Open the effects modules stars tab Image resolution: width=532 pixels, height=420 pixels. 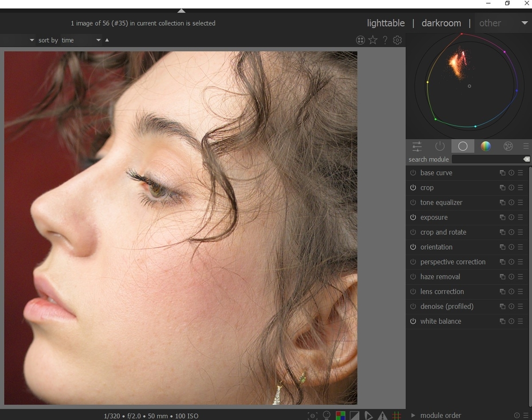pyautogui.click(x=508, y=146)
